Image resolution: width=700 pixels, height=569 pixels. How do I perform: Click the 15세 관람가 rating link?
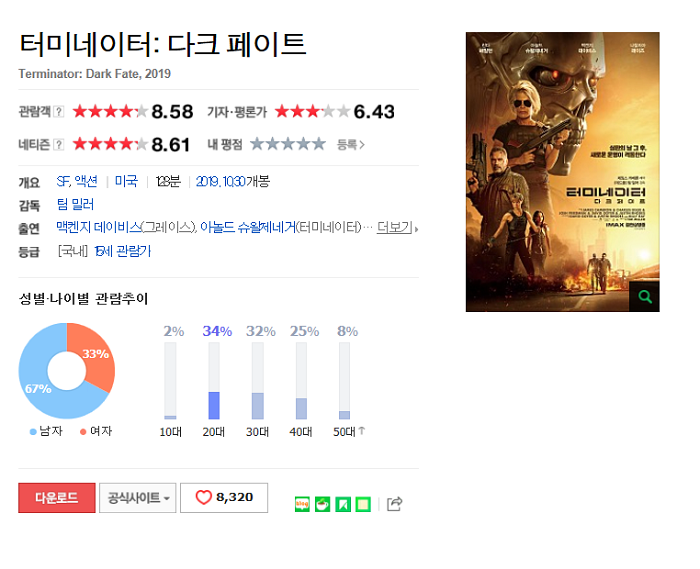click(x=123, y=251)
